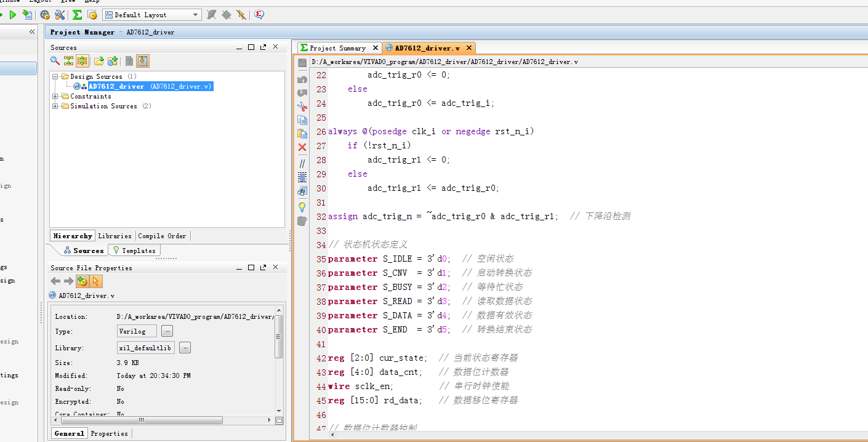The width and height of the screenshot is (868, 442).
Task: Click the Open File folder icon in Sources
Action: (98, 60)
